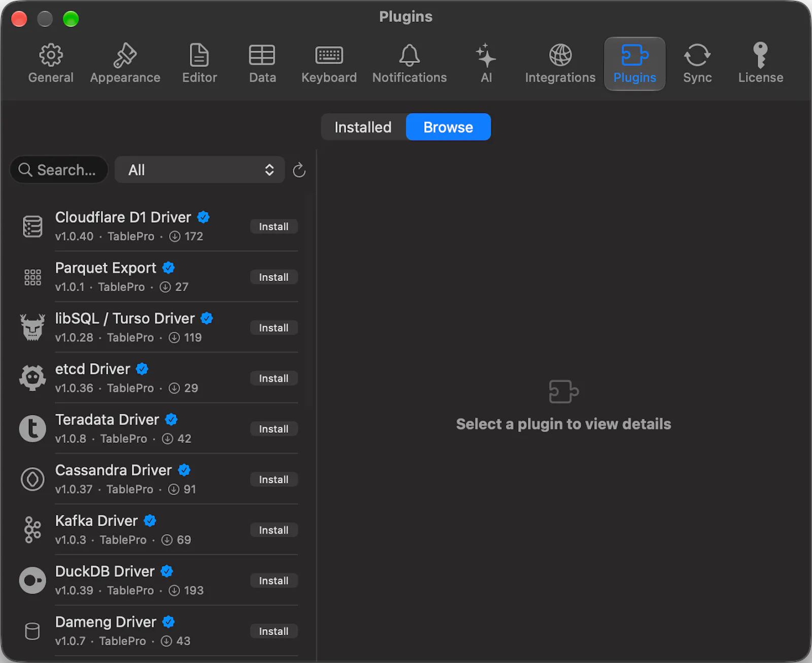The height and width of the screenshot is (663, 812).
Task: Open the AI settings tab
Action: coord(486,64)
